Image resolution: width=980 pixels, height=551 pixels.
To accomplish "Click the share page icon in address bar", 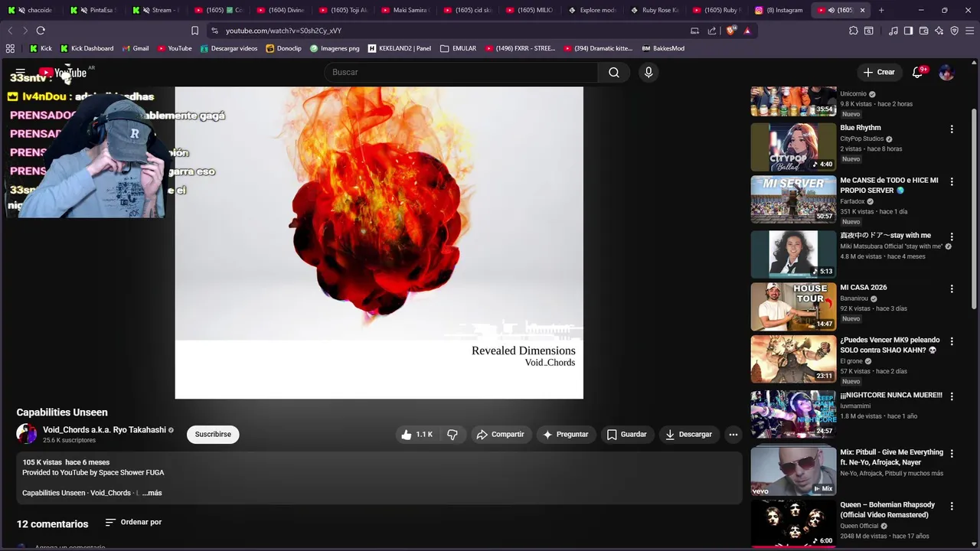I will pyautogui.click(x=712, y=31).
